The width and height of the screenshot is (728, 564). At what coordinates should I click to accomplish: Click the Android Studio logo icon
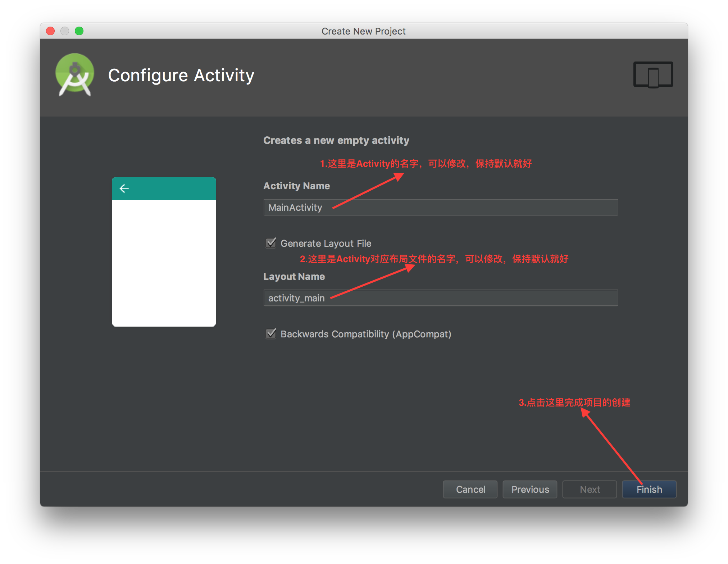pos(75,75)
